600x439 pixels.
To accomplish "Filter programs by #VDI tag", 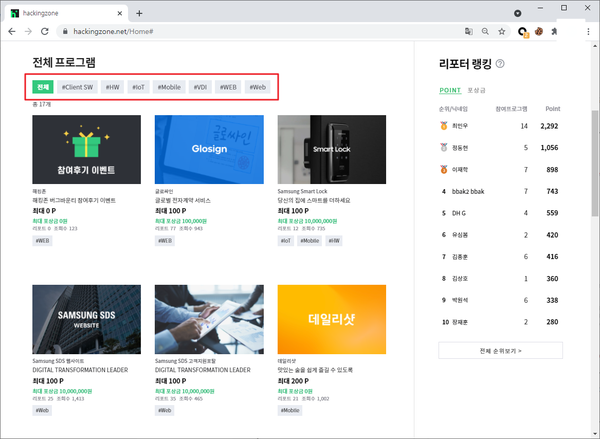I will pyautogui.click(x=200, y=87).
